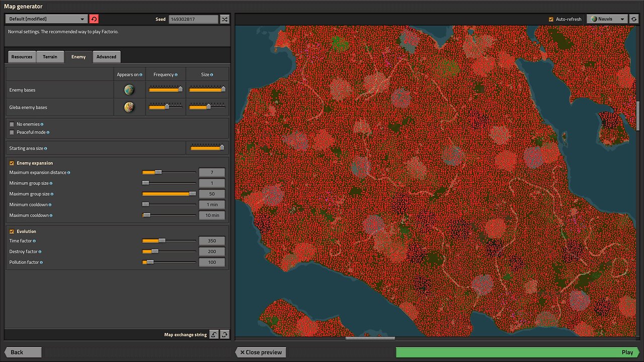Click info icon for Time factor
Viewport: 644px width, 362px height.
(x=35, y=241)
